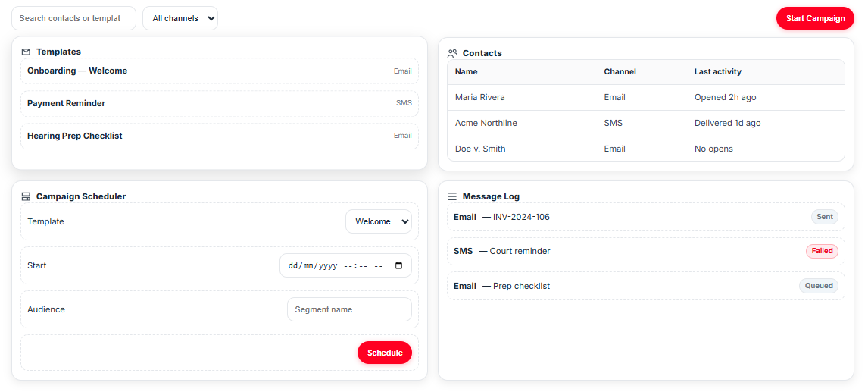This screenshot has width=868, height=392.
Task: Click the Message Log list icon
Action: pyautogui.click(x=452, y=196)
